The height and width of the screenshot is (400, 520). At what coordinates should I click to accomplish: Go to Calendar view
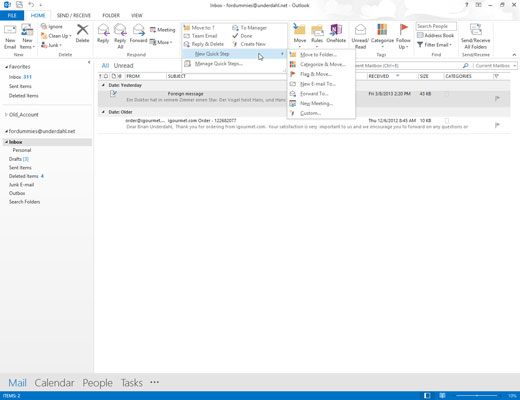(54, 383)
